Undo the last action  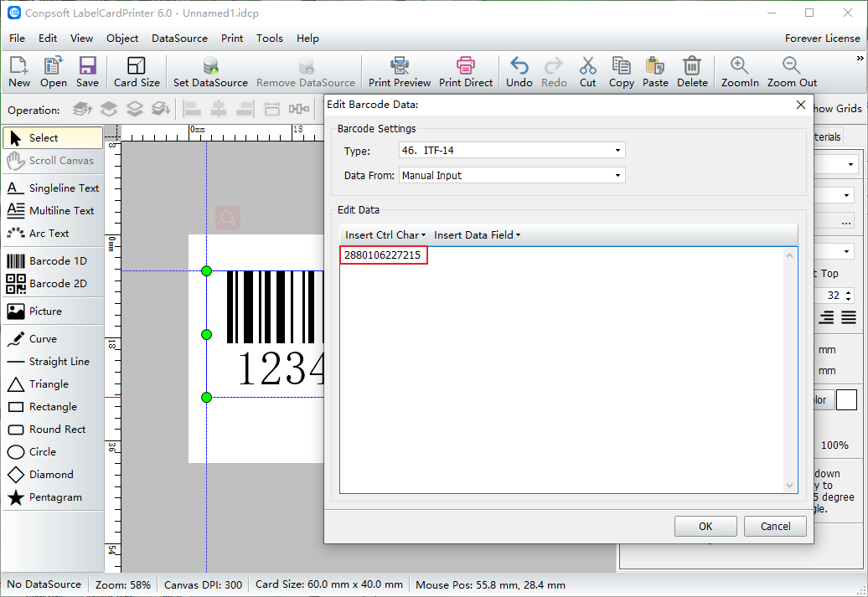[519, 72]
